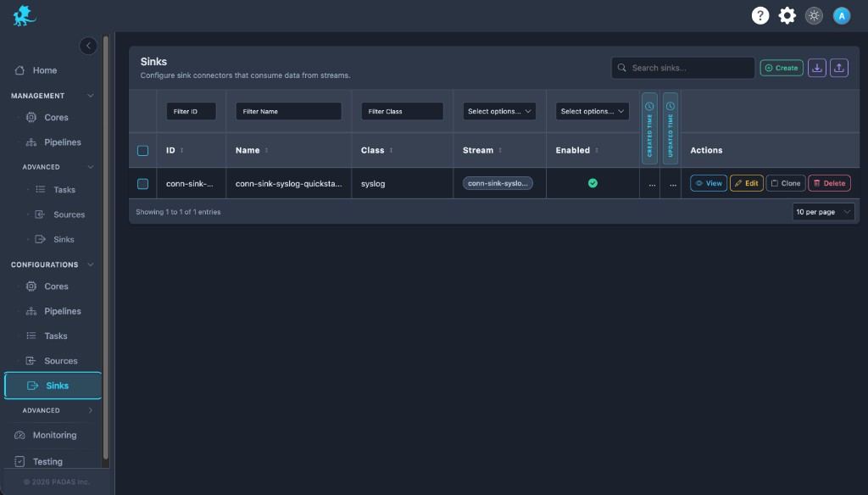Open Management Advanced Tasks
Screen dimensions: 868x495
click(64, 189)
